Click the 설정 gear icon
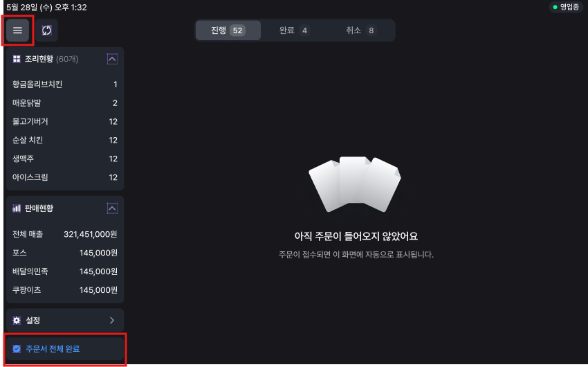Viewport: 588px width, 367px height. (17, 321)
